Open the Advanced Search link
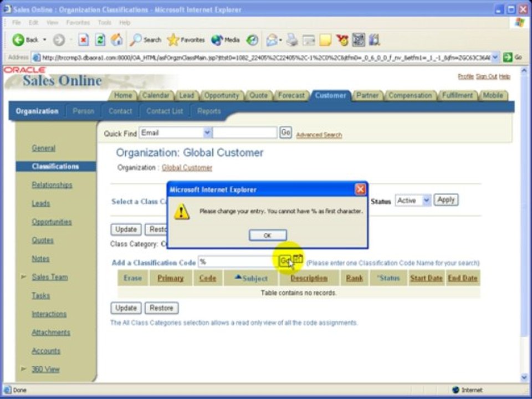The width and height of the screenshot is (532, 399). 319,135
